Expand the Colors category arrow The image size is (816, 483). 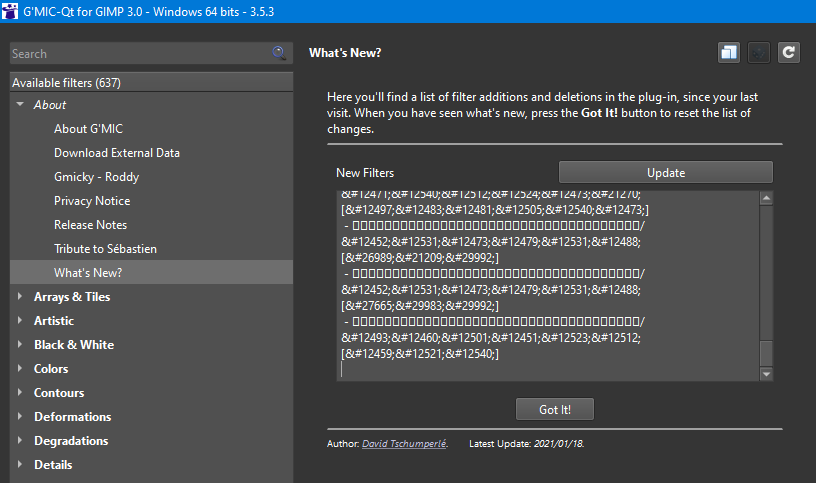20,368
